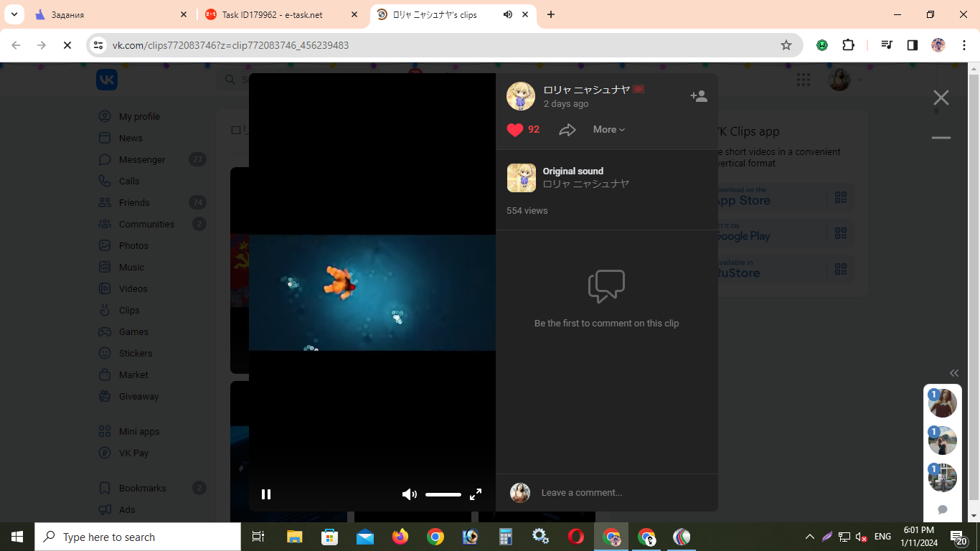The height and width of the screenshot is (551, 980).
Task: Open the QR code for App Store
Action: click(841, 197)
